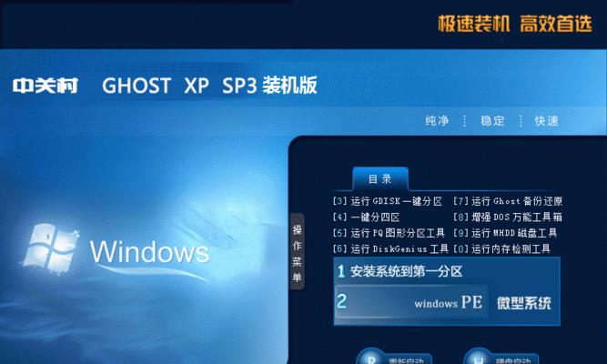Click the 中关村 brand logo
Screen dimensions: 607x364
click(46, 86)
